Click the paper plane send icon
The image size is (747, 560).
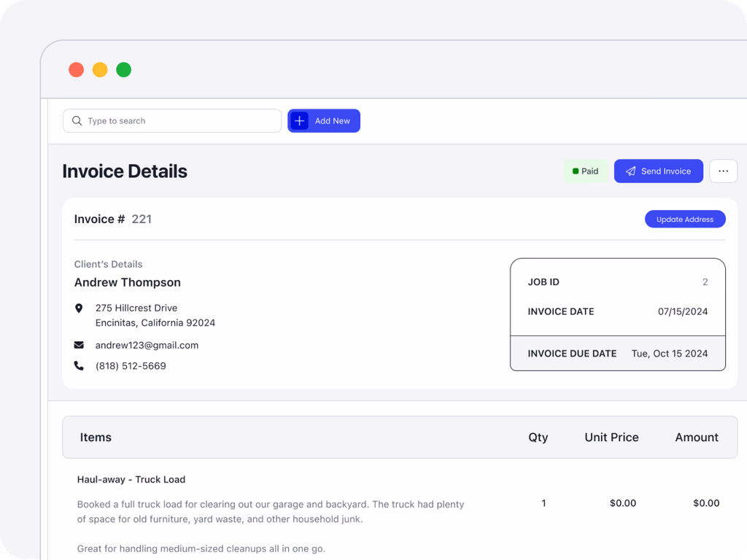pyautogui.click(x=631, y=171)
